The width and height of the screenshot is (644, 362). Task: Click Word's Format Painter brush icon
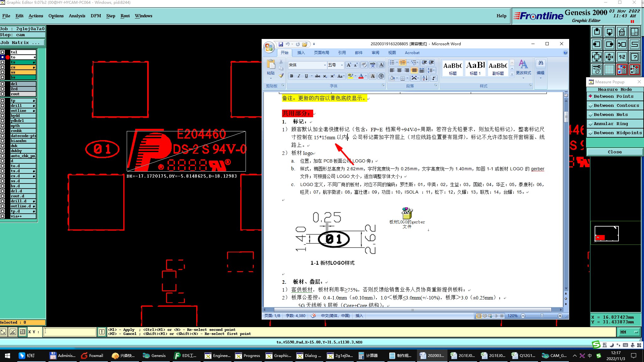point(281,75)
